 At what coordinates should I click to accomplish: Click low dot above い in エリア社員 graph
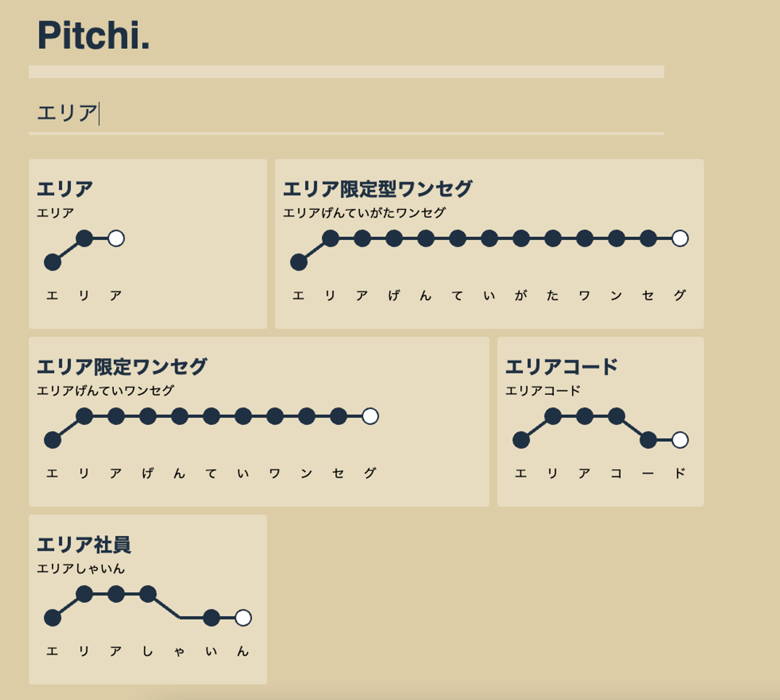pos(211,618)
